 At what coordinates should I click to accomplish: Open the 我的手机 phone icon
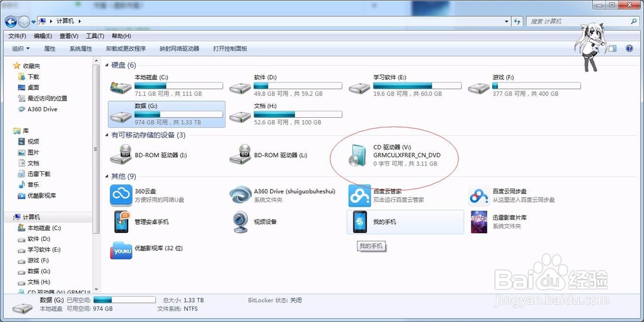(x=359, y=222)
